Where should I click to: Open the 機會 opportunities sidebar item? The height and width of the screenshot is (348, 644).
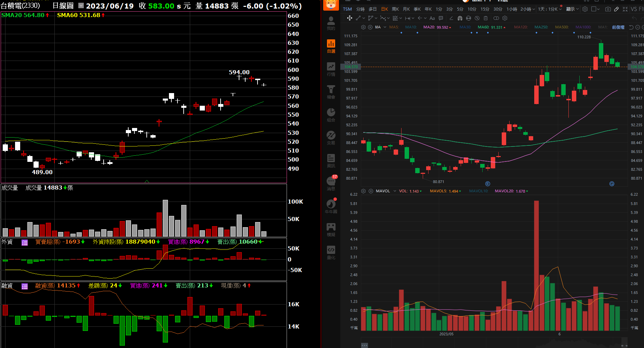[x=331, y=92]
